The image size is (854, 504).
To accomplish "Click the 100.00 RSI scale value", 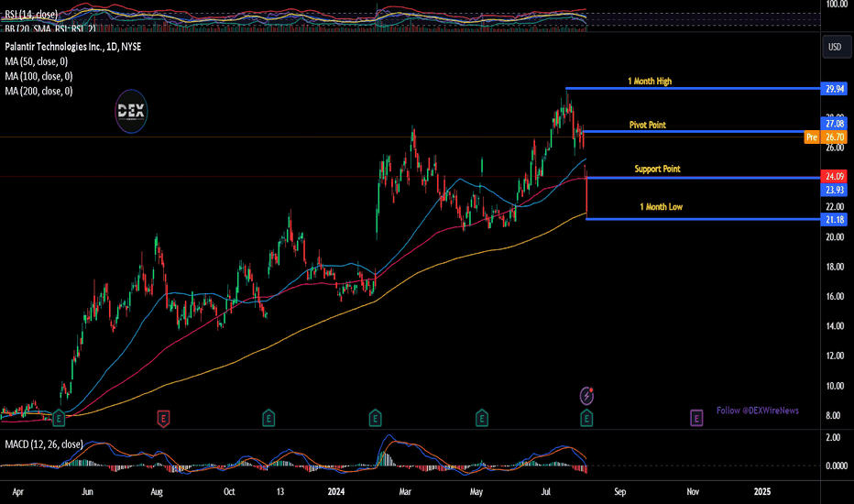I will pos(836,5).
